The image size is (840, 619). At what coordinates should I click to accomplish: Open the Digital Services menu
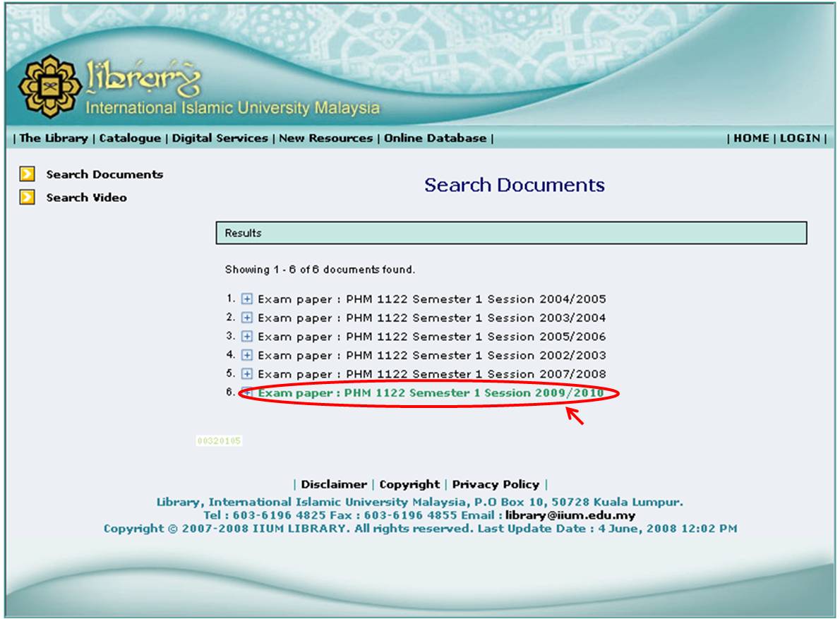(220, 138)
